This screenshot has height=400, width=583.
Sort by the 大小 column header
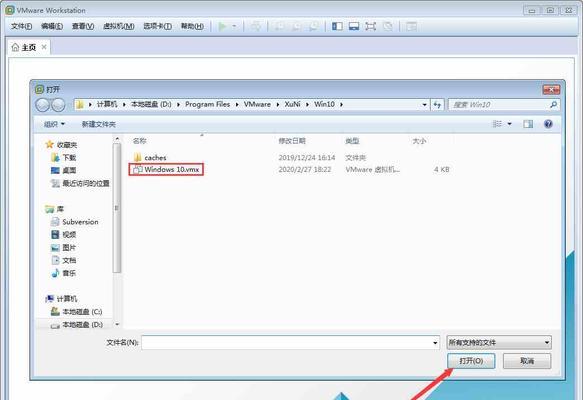tap(419, 141)
